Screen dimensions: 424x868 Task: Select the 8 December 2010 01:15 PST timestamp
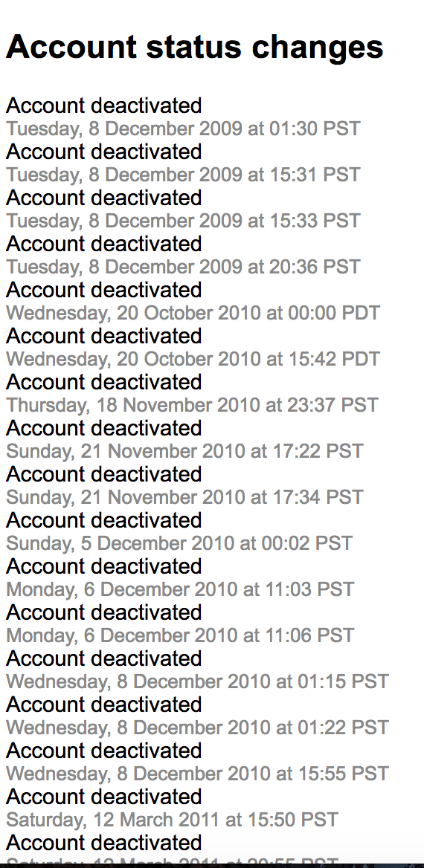tap(197, 681)
